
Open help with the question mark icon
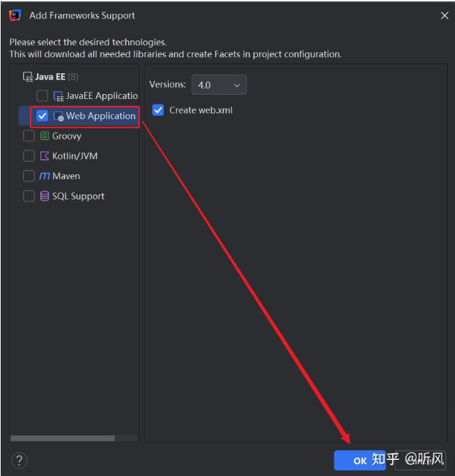point(19,461)
